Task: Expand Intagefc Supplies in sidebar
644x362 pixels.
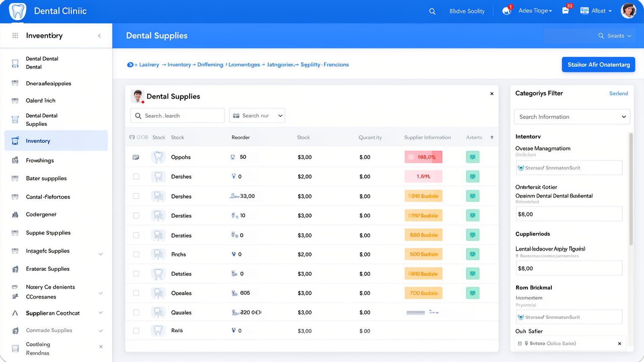Action: (x=101, y=254)
